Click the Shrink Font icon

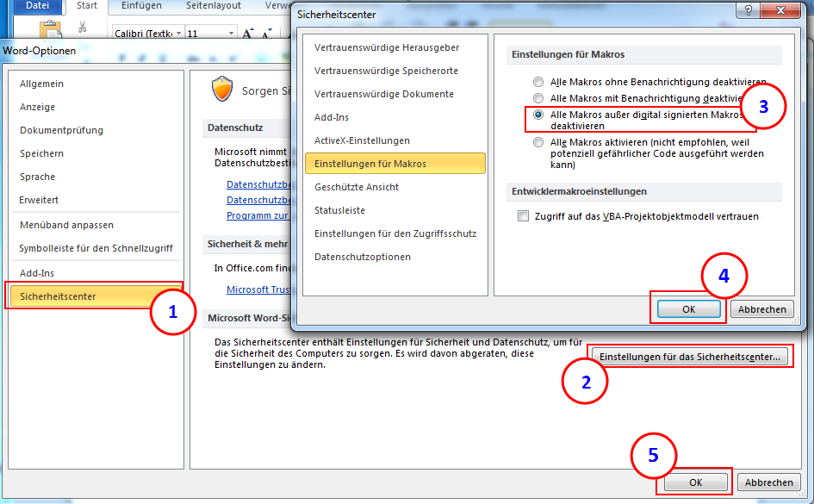pos(269,32)
